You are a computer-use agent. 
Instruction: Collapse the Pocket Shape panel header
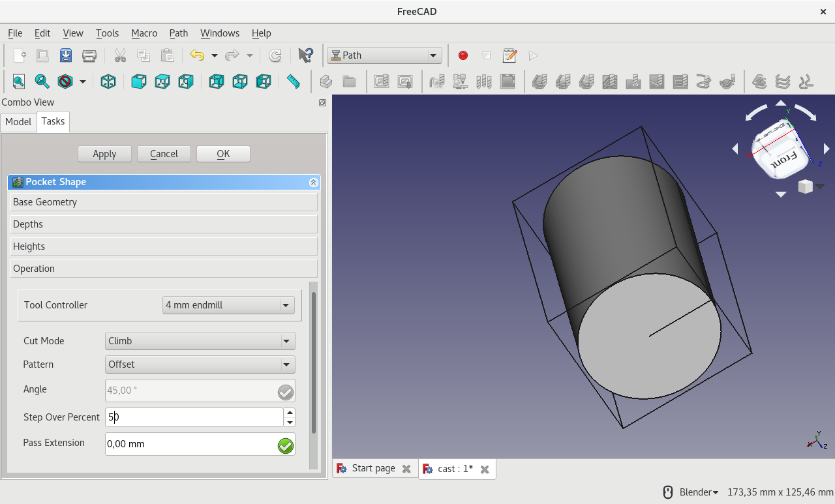(314, 183)
